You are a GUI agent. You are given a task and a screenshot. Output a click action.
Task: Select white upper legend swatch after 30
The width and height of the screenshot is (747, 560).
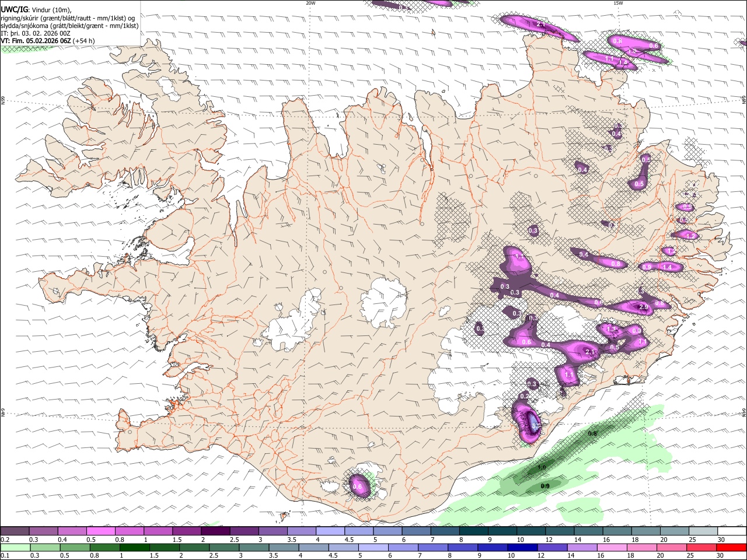click(732, 531)
